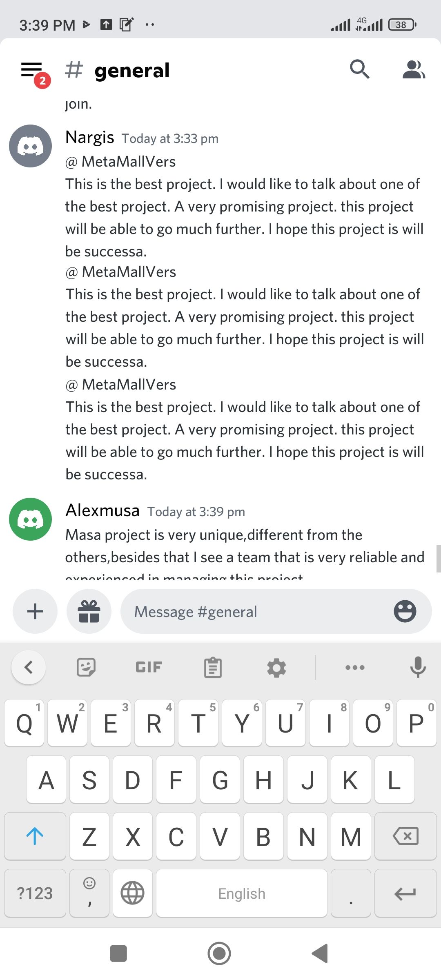Image resolution: width=441 pixels, height=980 pixels.
Task: Tap the backspace key
Action: pyautogui.click(x=405, y=836)
